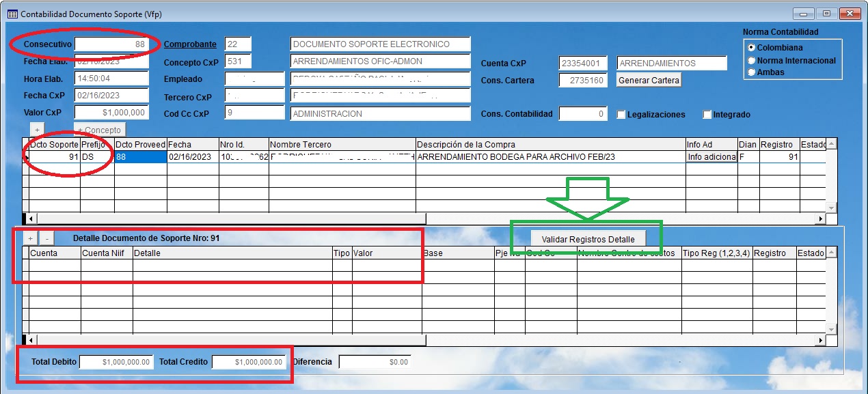Image resolution: width=868 pixels, height=394 pixels.
Task: Click the plus button beside Detalle Documento de Soporte
Action: pyautogui.click(x=31, y=238)
